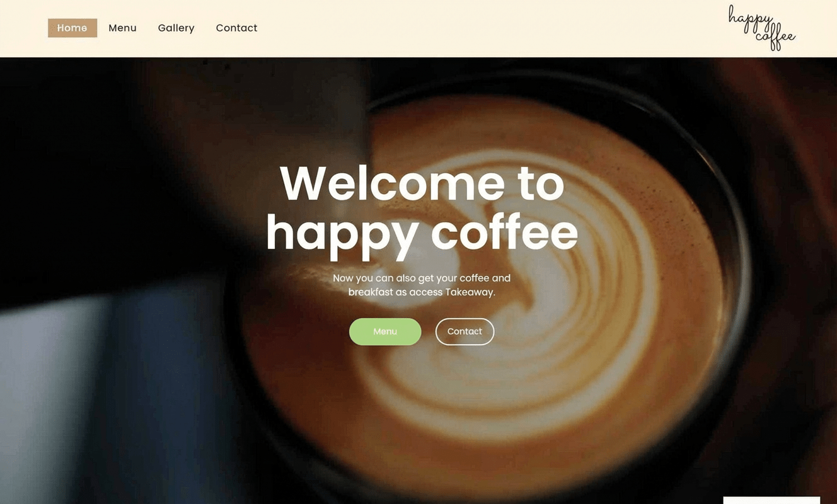This screenshot has width=837, height=504.
Task: Select the "Now you can also get" line
Action: (x=422, y=278)
